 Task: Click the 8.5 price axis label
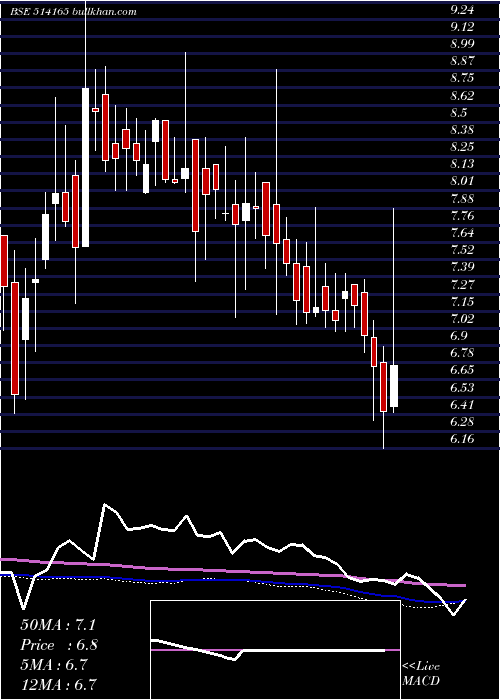458,112
